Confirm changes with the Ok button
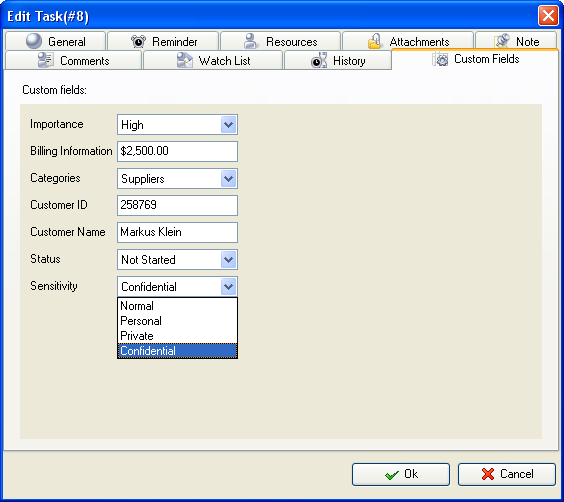 pos(401,474)
